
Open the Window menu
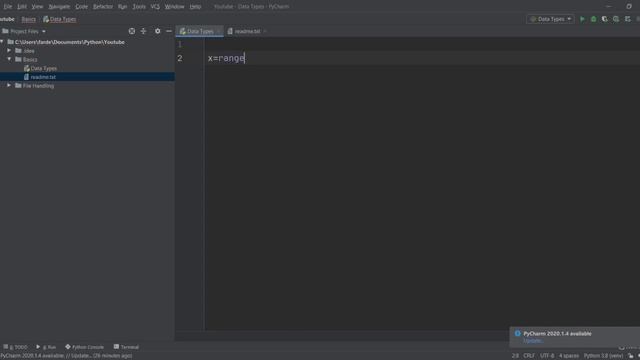pos(174,7)
